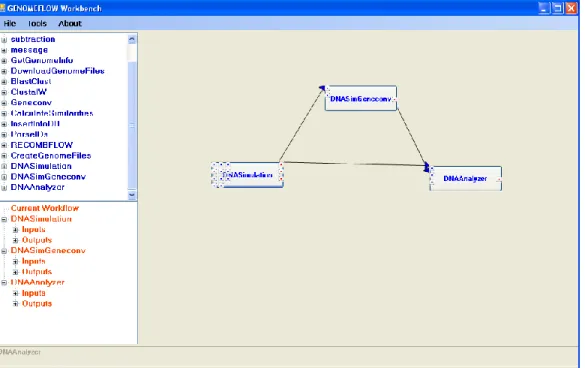
Task: Collapse DNASimGeneconv in Current Workflow
Action: [x=4, y=251]
